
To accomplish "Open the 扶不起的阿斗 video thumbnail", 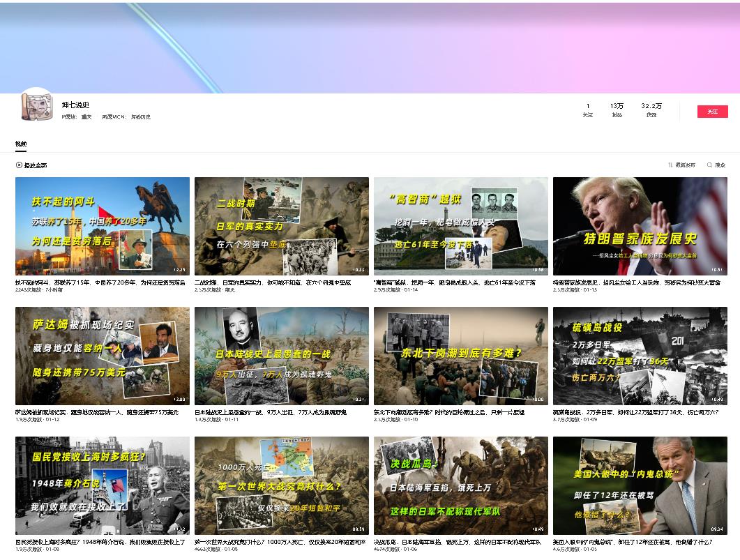I will coord(103,226).
